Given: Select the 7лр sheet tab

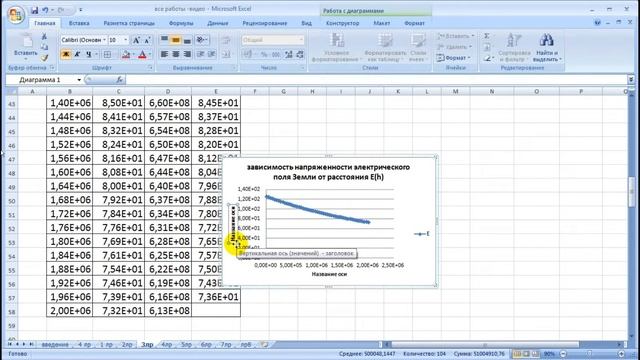Looking at the screenshot, I should point(226,344).
